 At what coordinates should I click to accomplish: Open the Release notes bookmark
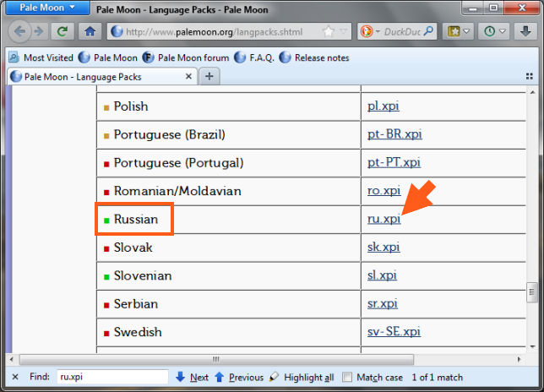(x=314, y=57)
